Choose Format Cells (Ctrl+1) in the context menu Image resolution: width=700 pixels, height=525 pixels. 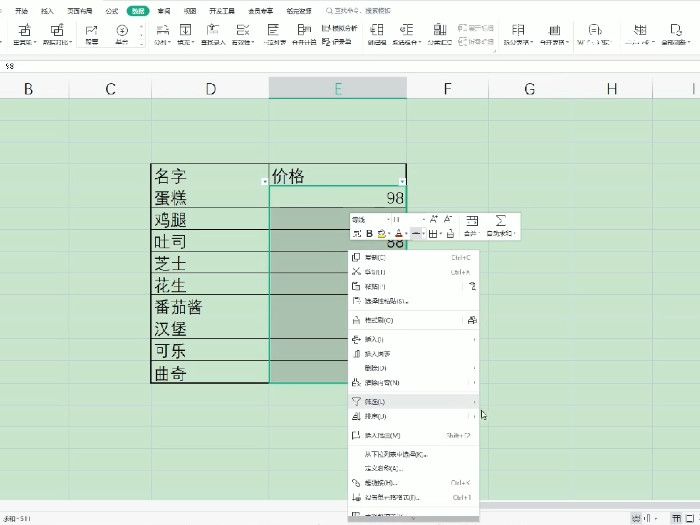pyautogui.click(x=413, y=497)
